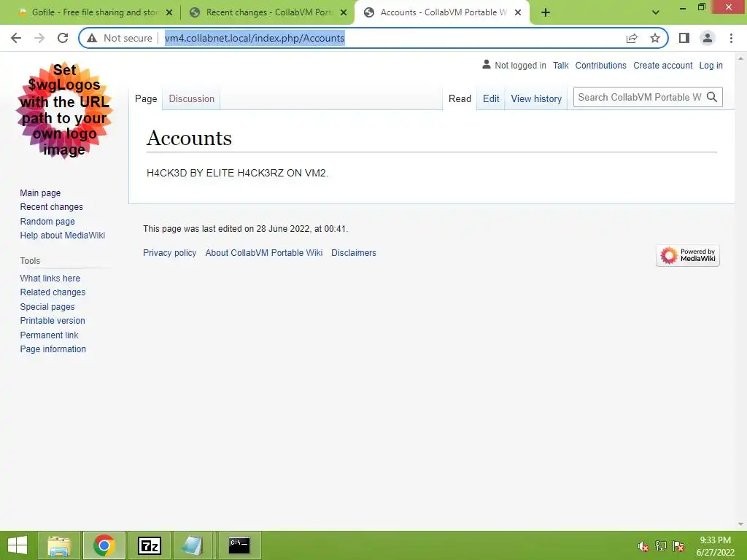Open the notepad taskbar icon
Viewport: 747px width, 560px height.
193,545
